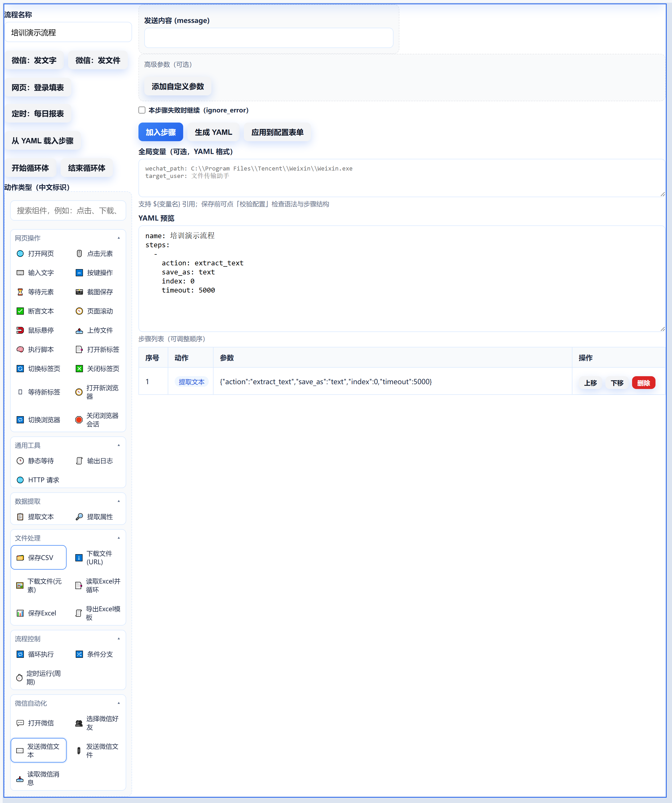The height and width of the screenshot is (803, 672).
Task: Select the 上传文件 upload icon
Action: point(79,330)
